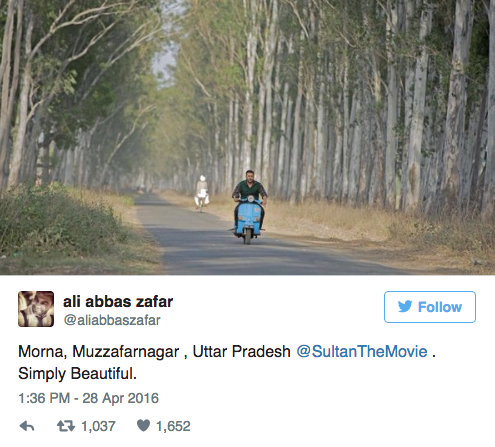The height and width of the screenshot is (447, 495).
Task: Click the man riding the blue scooter
Action: point(250,207)
